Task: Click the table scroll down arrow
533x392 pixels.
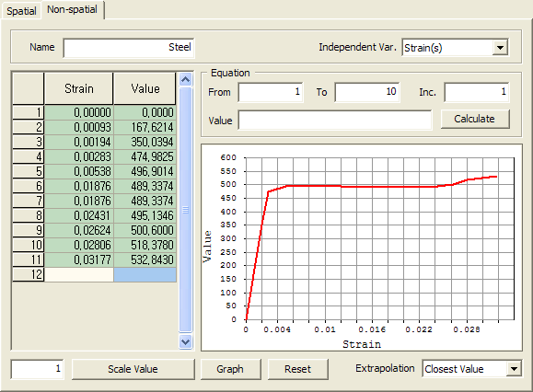Action: [x=186, y=341]
